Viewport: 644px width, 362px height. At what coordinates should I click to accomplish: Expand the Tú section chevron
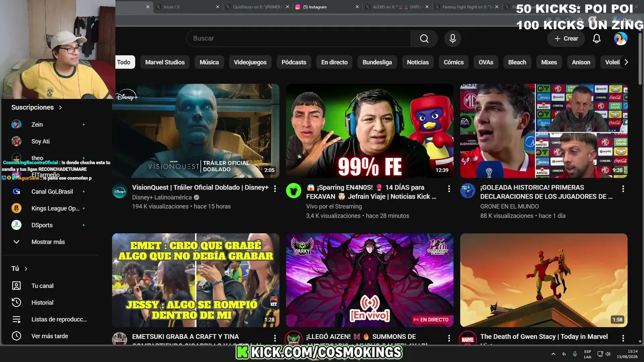click(26, 269)
